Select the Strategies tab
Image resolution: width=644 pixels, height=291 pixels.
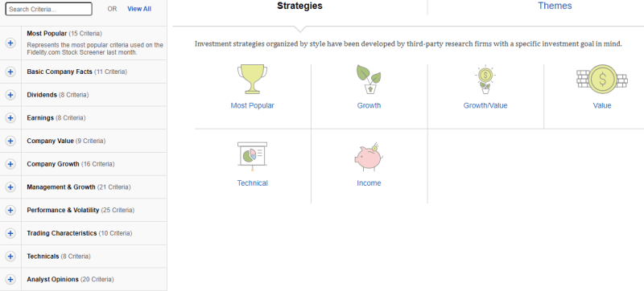point(299,6)
